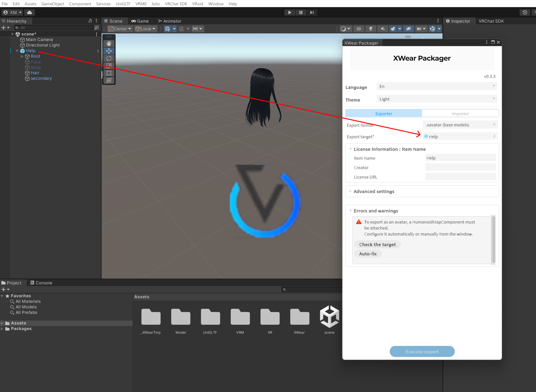Click the Creator input field
The width and height of the screenshot is (536, 392).
tap(460, 167)
